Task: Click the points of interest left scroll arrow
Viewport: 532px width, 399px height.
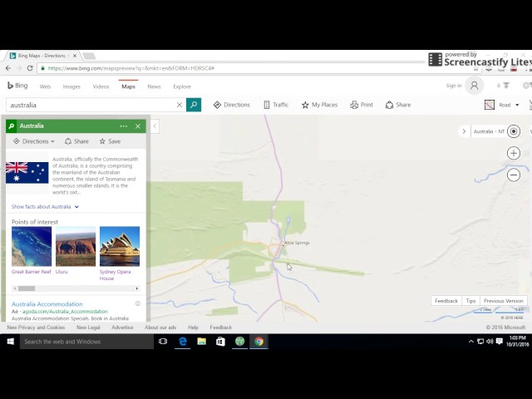Action: pyautogui.click(x=15, y=288)
